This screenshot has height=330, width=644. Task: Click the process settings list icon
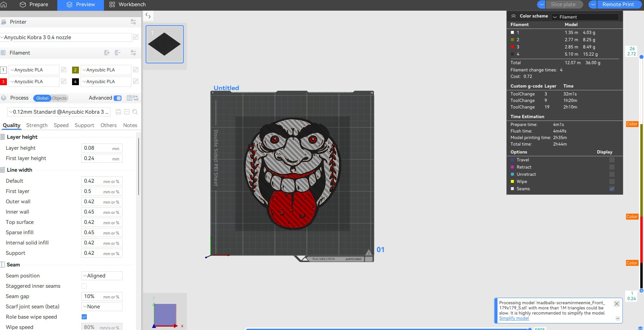tap(129, 98)
